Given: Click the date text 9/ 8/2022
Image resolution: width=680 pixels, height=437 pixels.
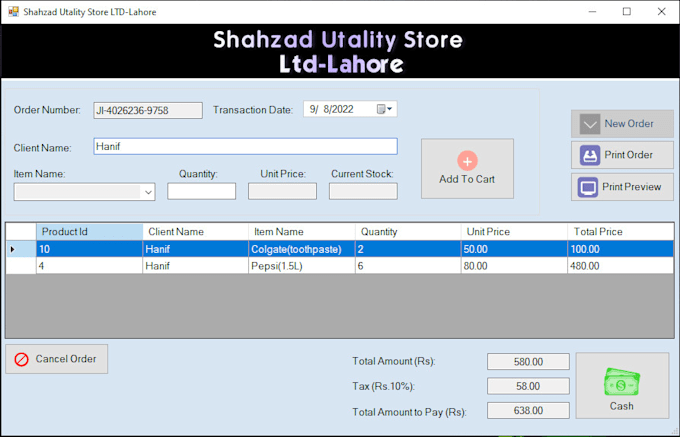Looking at the screenshot, I should pyautogui.click(x=331, y=109).
